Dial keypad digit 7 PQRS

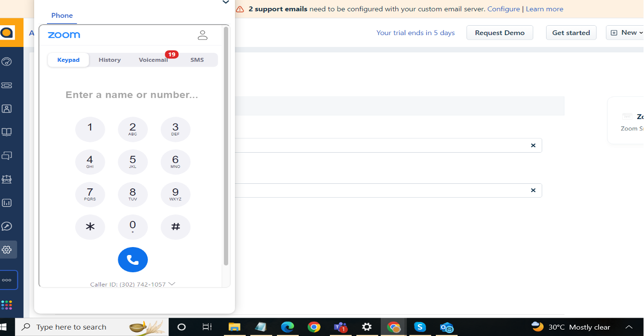[x=90, y=195]
